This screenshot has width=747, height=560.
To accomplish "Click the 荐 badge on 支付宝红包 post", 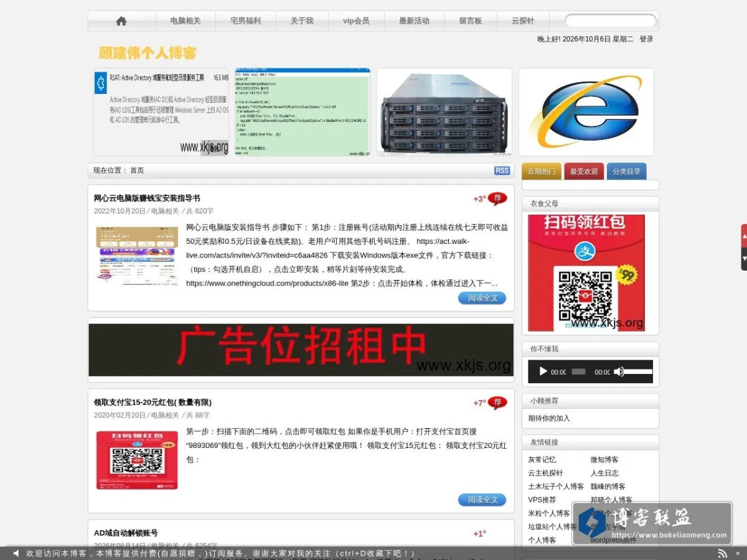I will coord(497,403).
